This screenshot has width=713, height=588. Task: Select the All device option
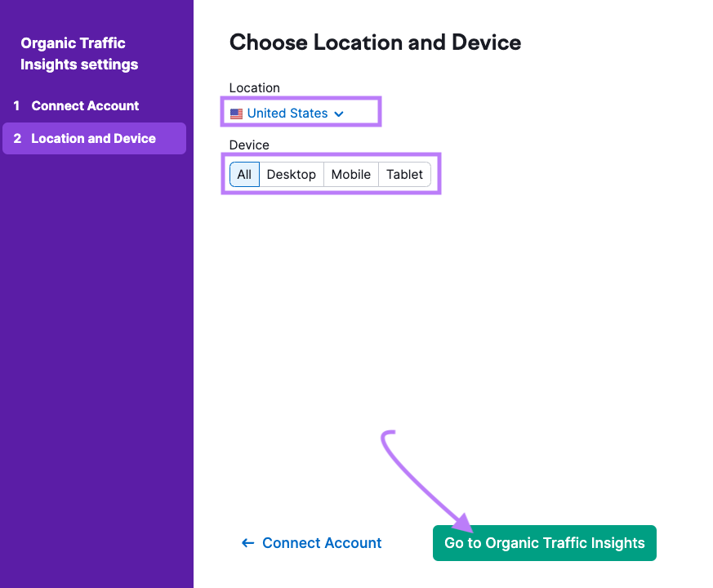point(244,174)
